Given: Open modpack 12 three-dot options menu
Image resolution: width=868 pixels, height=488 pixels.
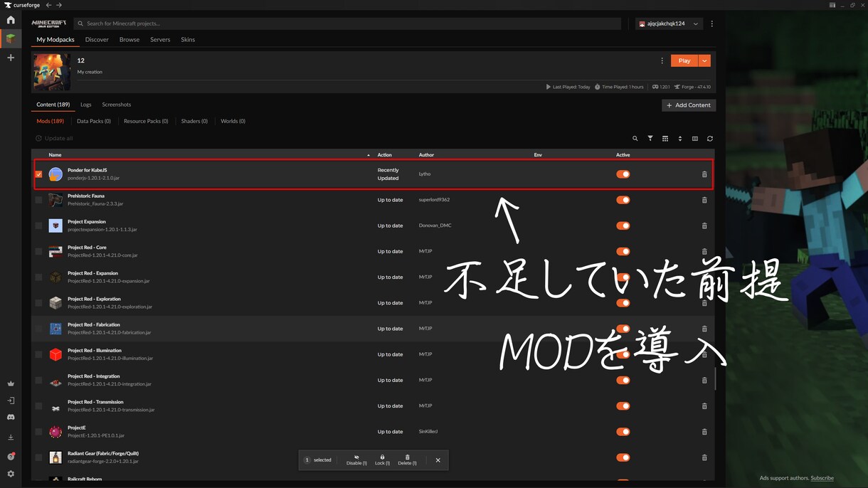Looking at the screenshot, I should pos(662,61).
